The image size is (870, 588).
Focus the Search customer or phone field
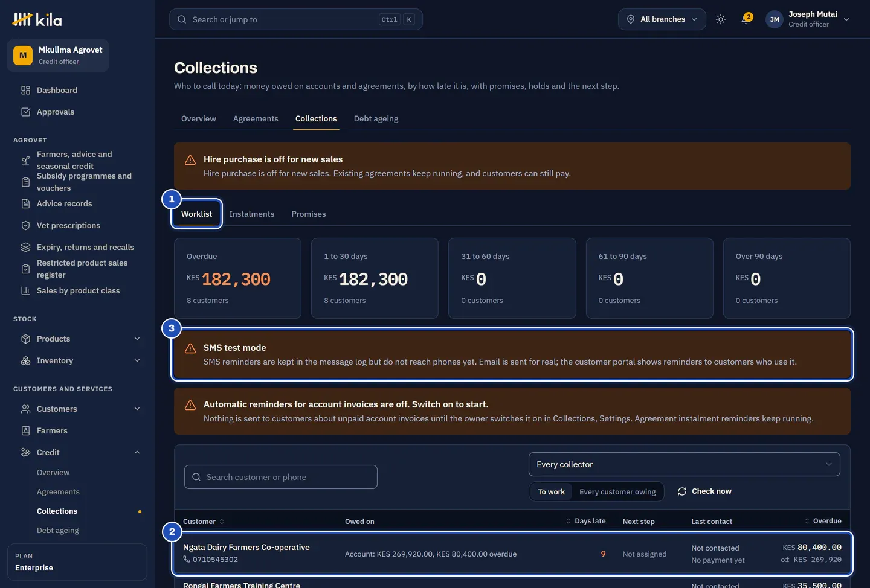[x=281, y=477]
